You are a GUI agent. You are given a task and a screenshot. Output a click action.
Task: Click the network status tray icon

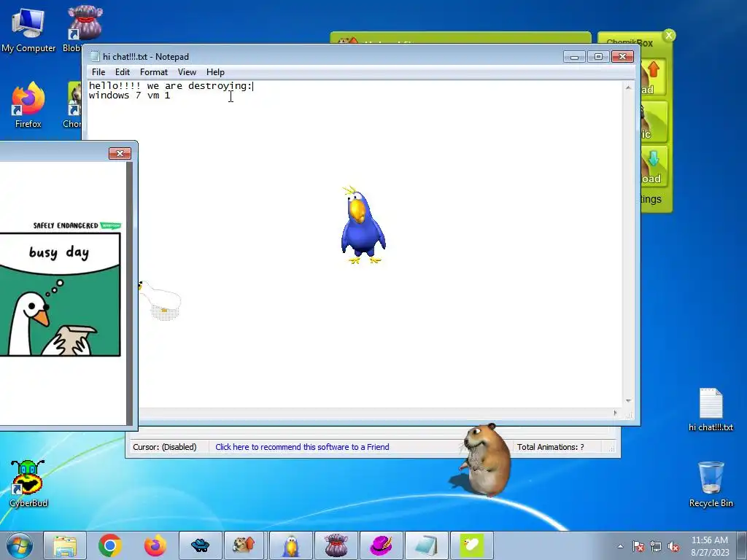point(656,546)
